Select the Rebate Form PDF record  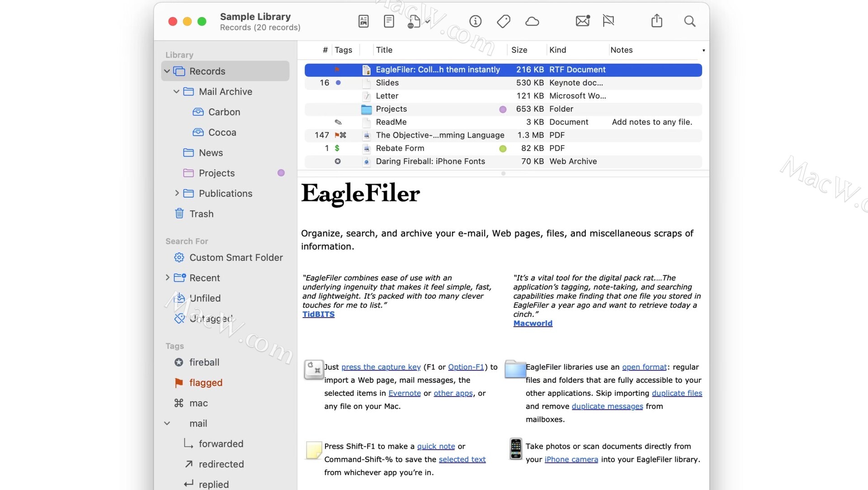400,148
